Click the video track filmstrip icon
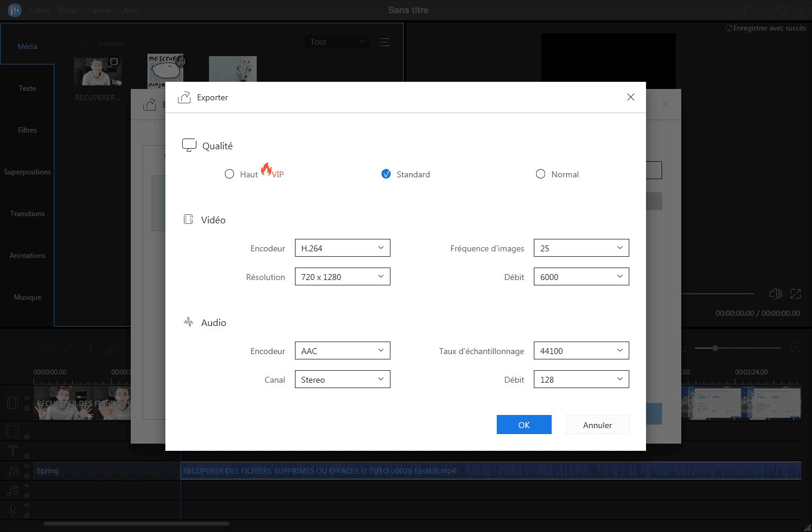The width and height of the screenshot is (812, 532). tap(13, 403)
